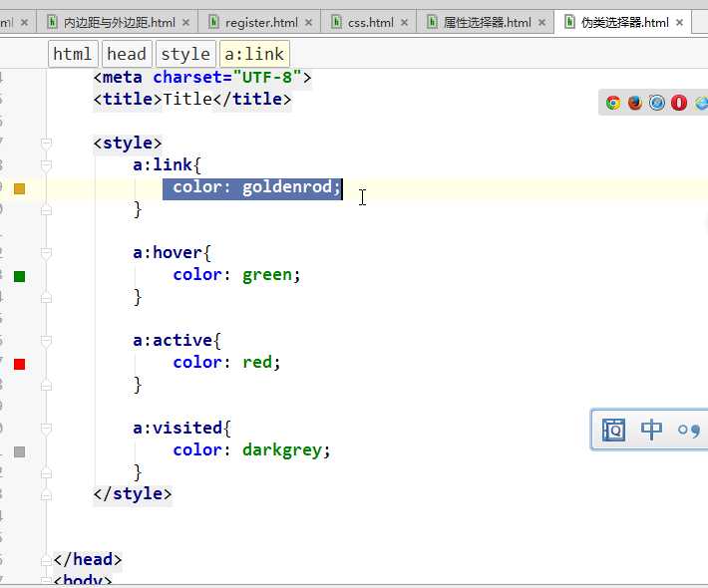Select the 伪类选择器.html tab
Image resolution: width=708 pixels, height=588 pixels.
tap(624, 22)
